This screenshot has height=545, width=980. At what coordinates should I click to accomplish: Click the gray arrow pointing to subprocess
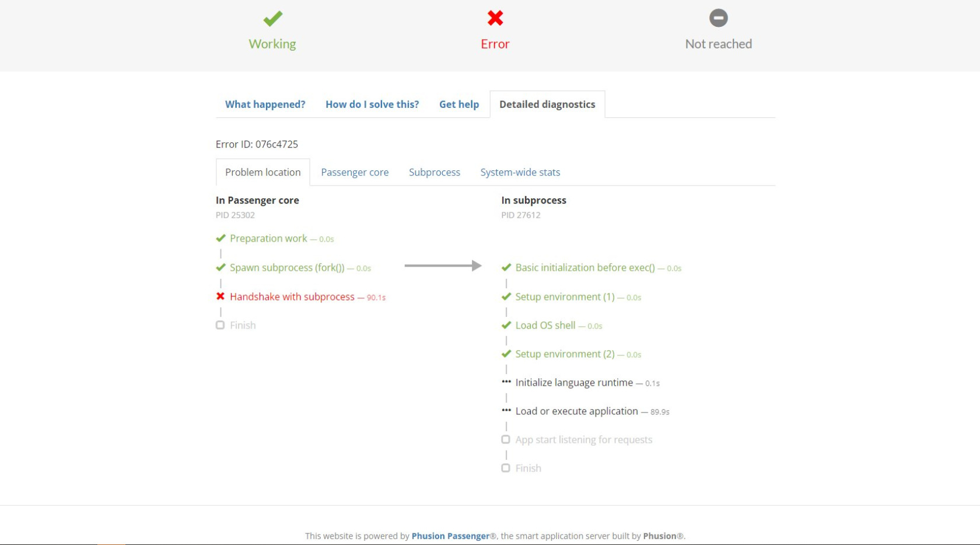(443, 266)
